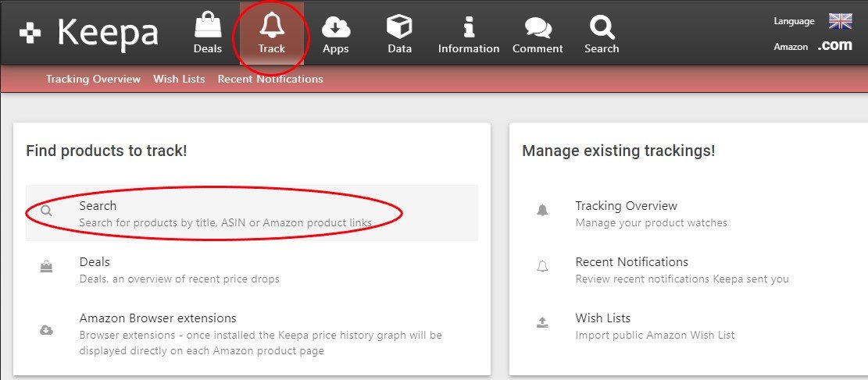Open the Wish Lists subtab
This screenshot has height=380, width=868.
pyautogui.click(x=179, y=79)
